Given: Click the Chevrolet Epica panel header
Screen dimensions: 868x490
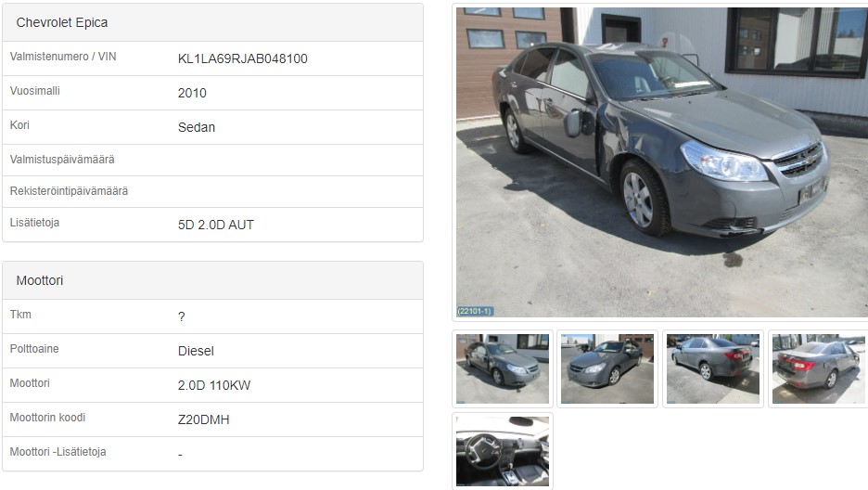Looking at the screenshot, I should click(212, 22).
